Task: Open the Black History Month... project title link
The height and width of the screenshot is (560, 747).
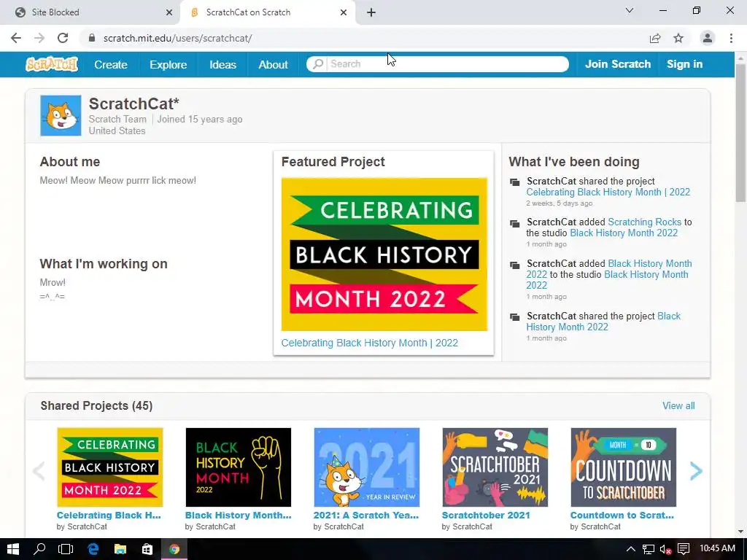Action: (x=239, y=516)
